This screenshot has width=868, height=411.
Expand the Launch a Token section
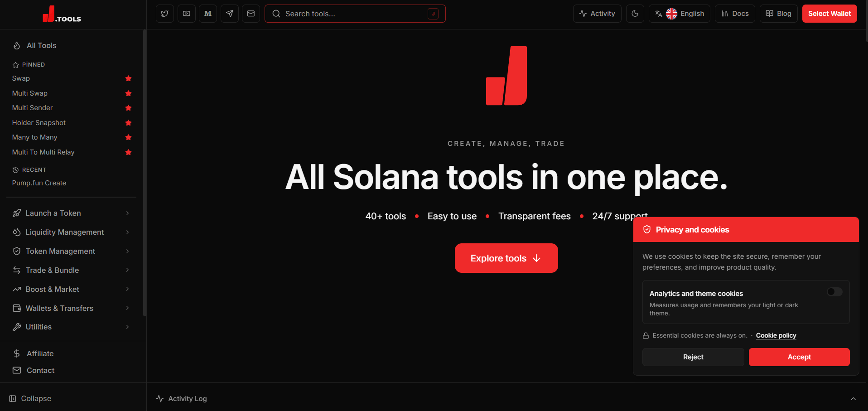tap(72, 213)
